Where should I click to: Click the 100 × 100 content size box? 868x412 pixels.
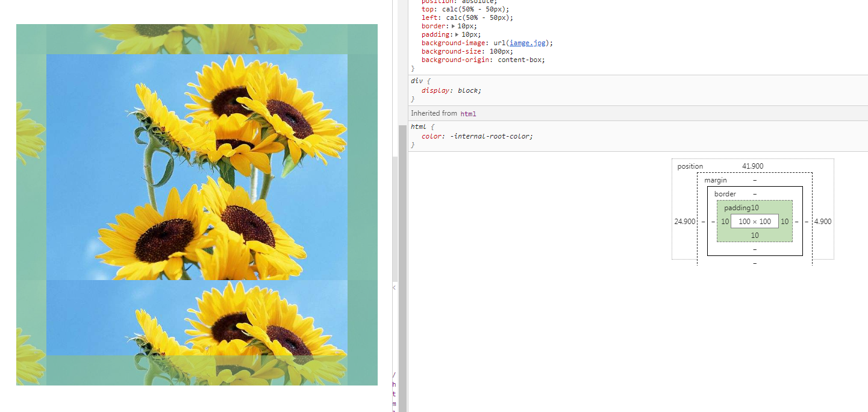coord(755,222)
